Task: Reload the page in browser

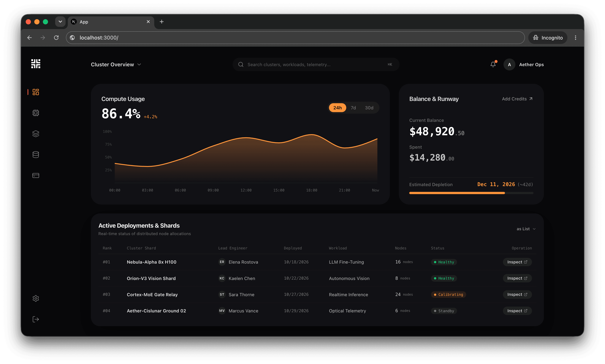Action: point(56,37)
